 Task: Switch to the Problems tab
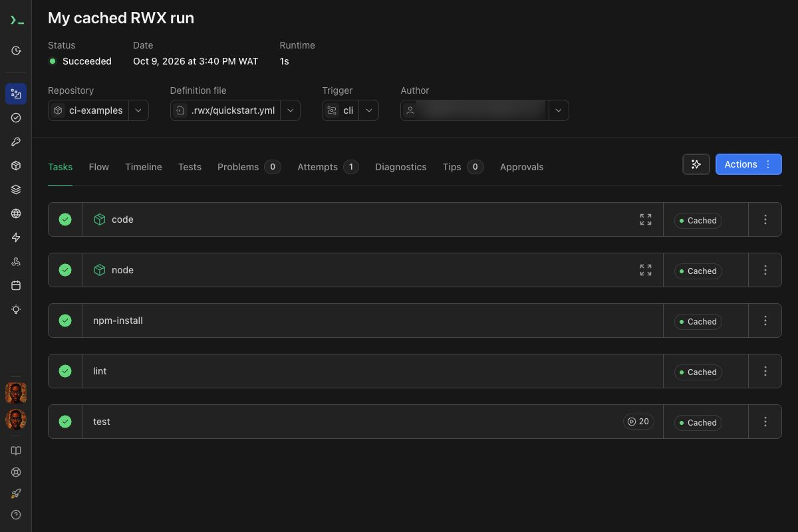pos(249,167)
